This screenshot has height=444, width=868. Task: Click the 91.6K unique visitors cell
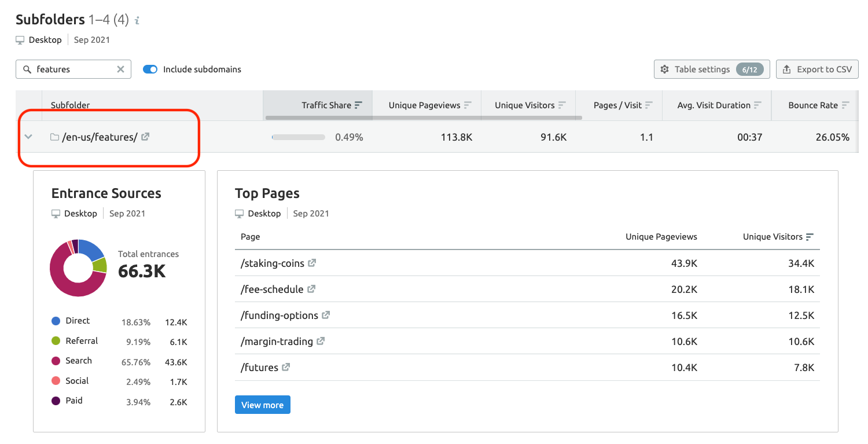(x=553, y=137)
